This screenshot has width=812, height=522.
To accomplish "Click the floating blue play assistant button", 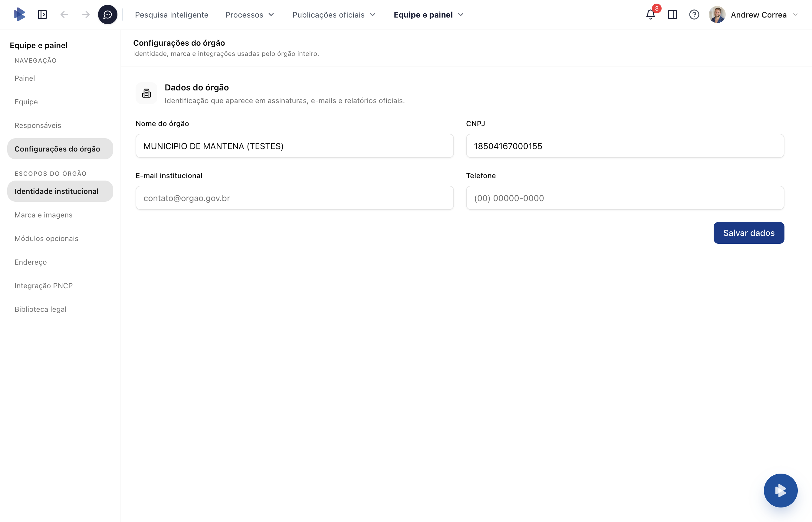I will [780, 490].
